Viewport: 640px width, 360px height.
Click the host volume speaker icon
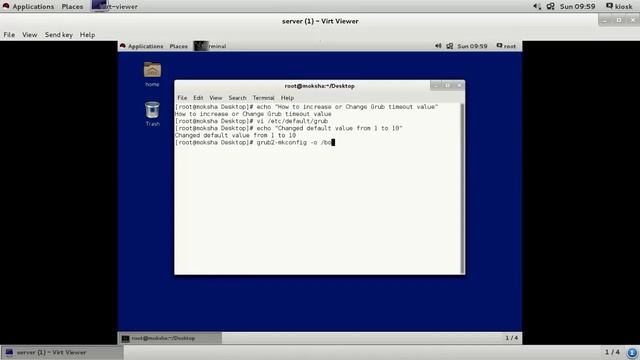click(x=537, y=7)
